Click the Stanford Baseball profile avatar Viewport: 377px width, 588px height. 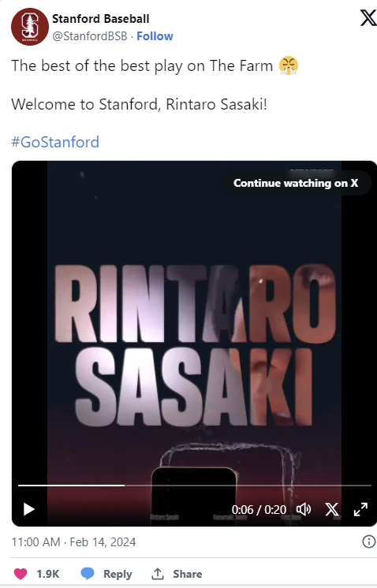[x=30, y=27]
